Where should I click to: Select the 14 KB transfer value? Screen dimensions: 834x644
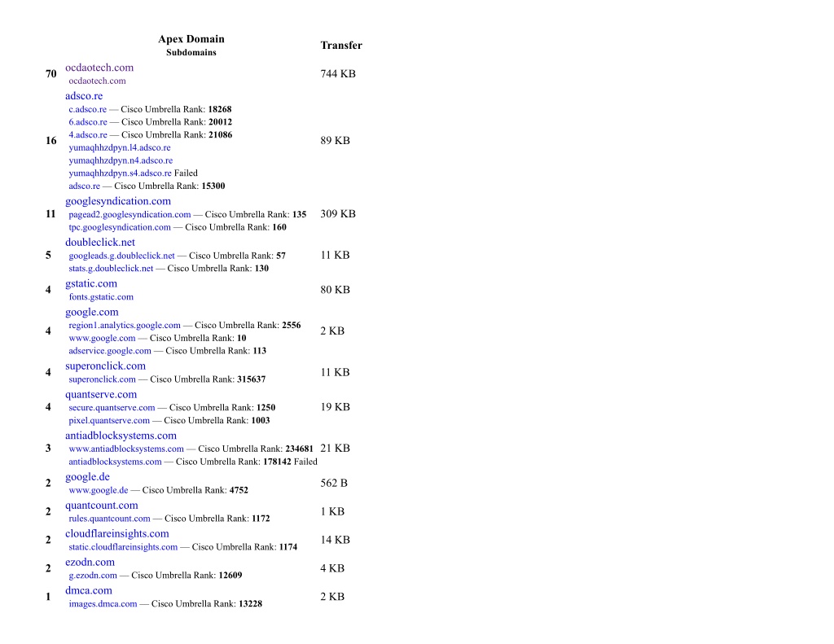coord(335,540)
